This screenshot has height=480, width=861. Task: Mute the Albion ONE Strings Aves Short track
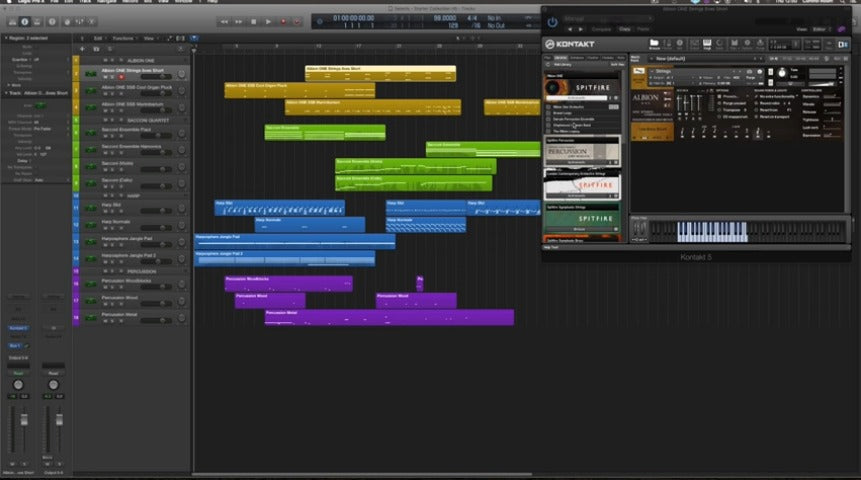pos(106,76)
